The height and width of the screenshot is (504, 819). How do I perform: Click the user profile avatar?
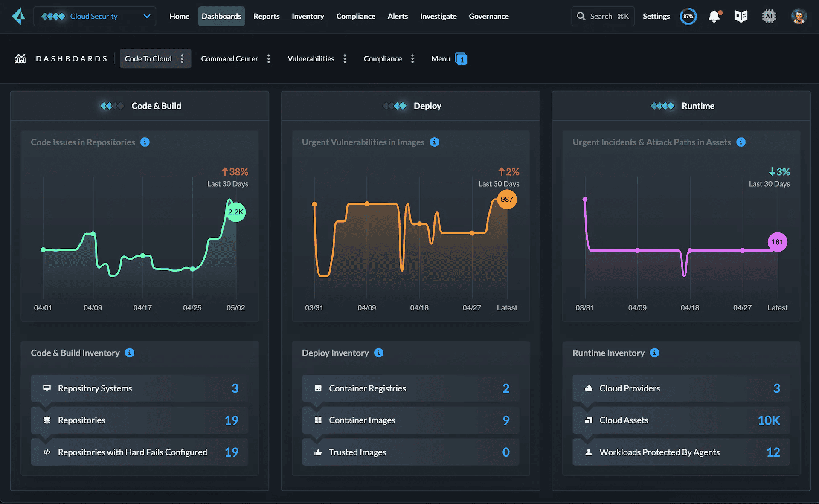point(799,17)
